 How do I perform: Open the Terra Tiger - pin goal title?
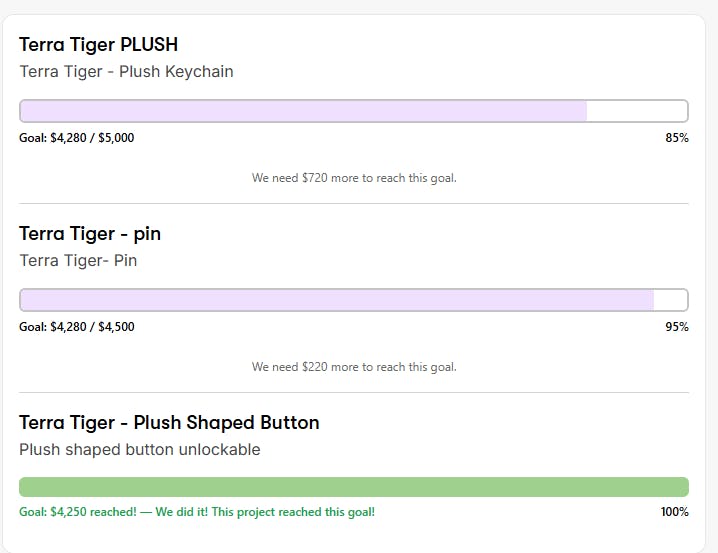(90, 234)
